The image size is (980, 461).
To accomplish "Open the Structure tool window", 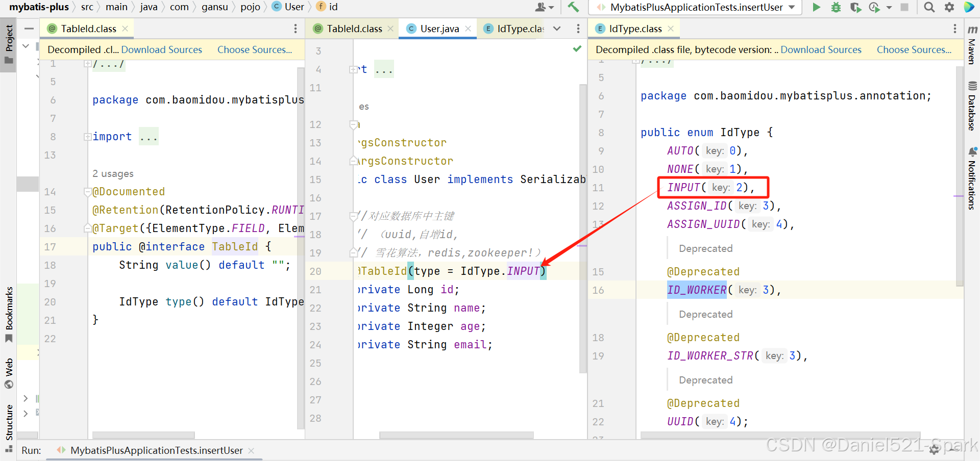I will point(9,428).
